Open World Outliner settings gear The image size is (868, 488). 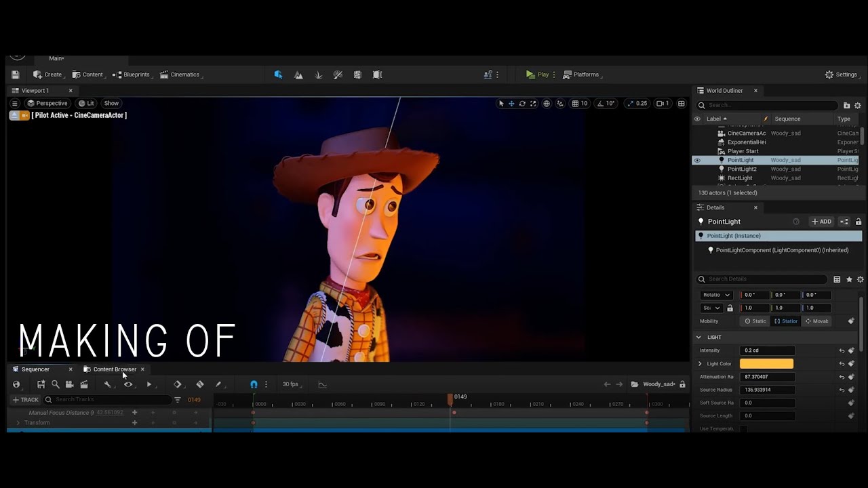click(x=858, y=105)
